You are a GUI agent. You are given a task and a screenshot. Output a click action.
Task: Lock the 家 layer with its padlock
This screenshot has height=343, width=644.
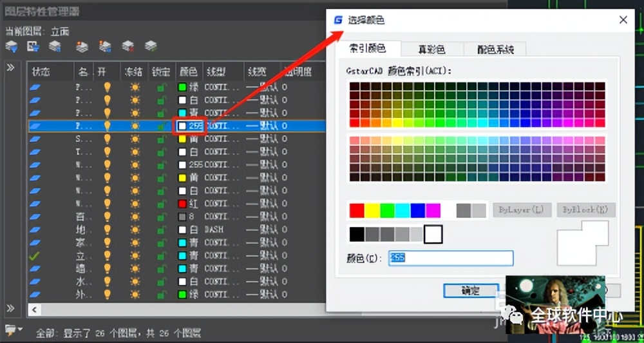point(163,242)
